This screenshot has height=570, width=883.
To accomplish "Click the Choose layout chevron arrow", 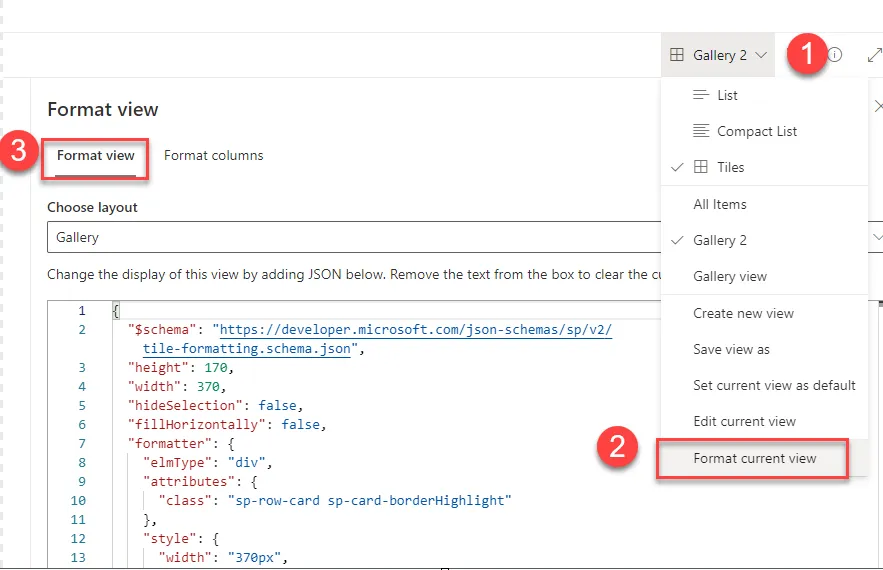I will click(x=877, y=237).
